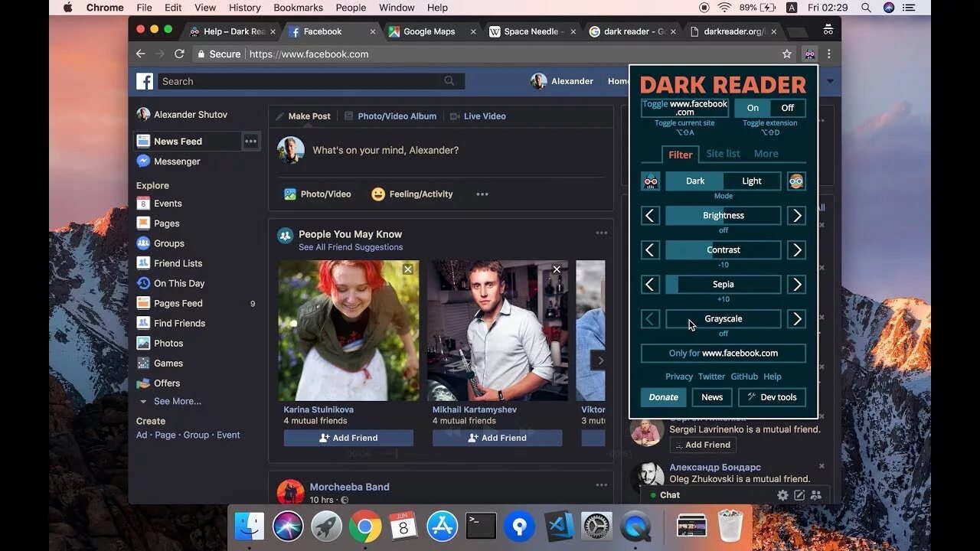Click the search magnifier in Facebook search bar
This screenshot has width=980, height=551.
(449, 81)
